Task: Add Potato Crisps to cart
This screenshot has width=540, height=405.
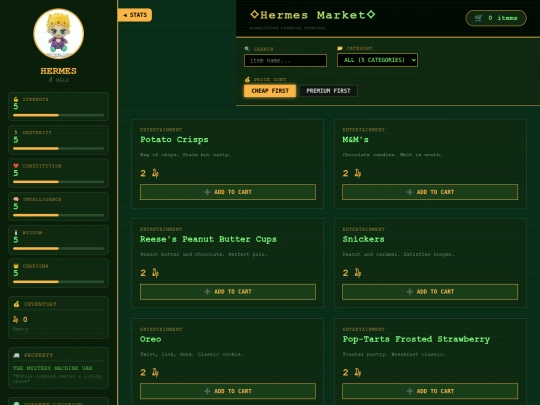Action: (x=228, y=192)
